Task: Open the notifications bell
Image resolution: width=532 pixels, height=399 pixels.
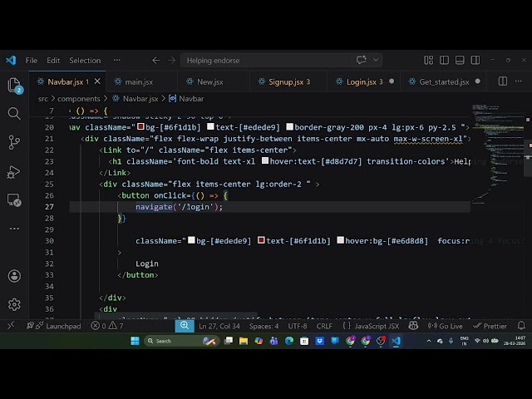Action: (x=521, y=326)
